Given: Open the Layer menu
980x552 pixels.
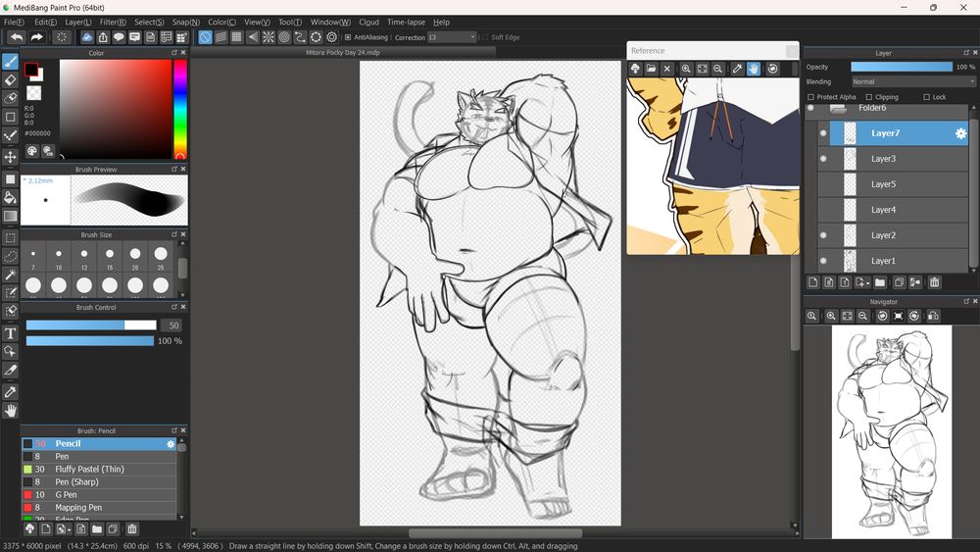Looking at the screenshot, I should (x=78, y=22).
